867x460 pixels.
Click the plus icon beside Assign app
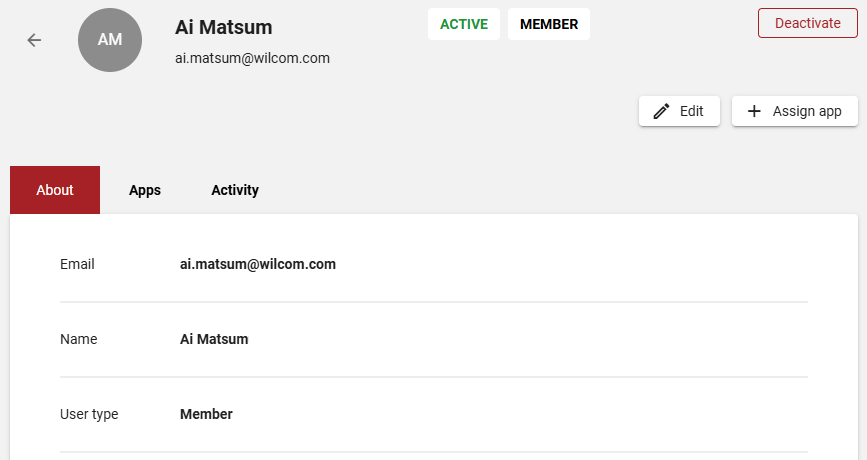(x=754, y=111)
